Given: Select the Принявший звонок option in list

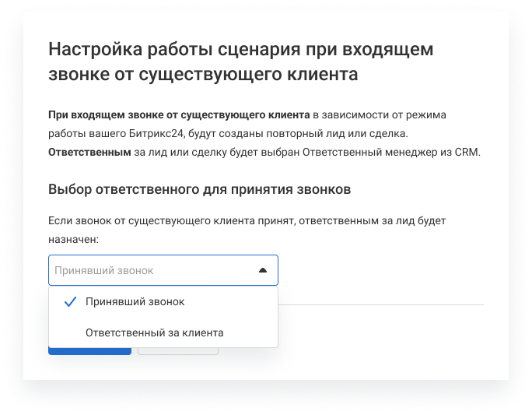Looking at the screenshot, I should coord(135,301).
